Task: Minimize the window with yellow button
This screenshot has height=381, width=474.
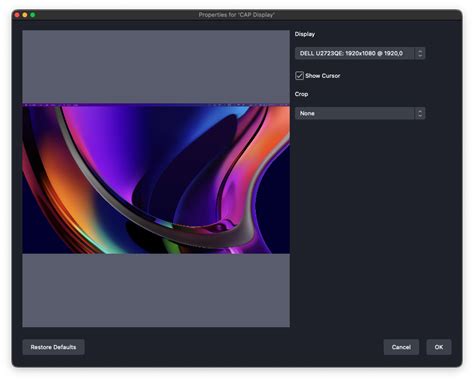Action: coord(25,15)
